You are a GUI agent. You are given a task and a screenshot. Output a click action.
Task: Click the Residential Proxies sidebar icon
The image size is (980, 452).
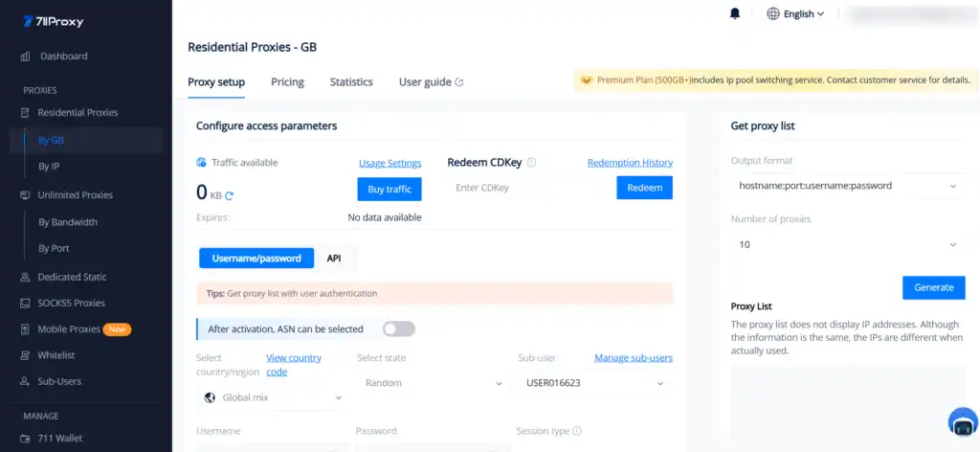tap(25, 113)
